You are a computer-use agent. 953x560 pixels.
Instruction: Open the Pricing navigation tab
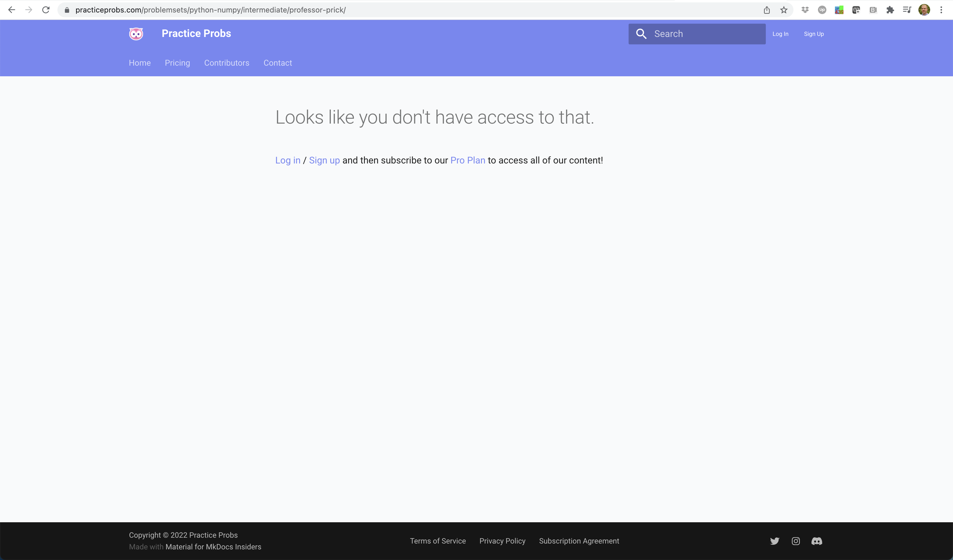coord(177,63)
